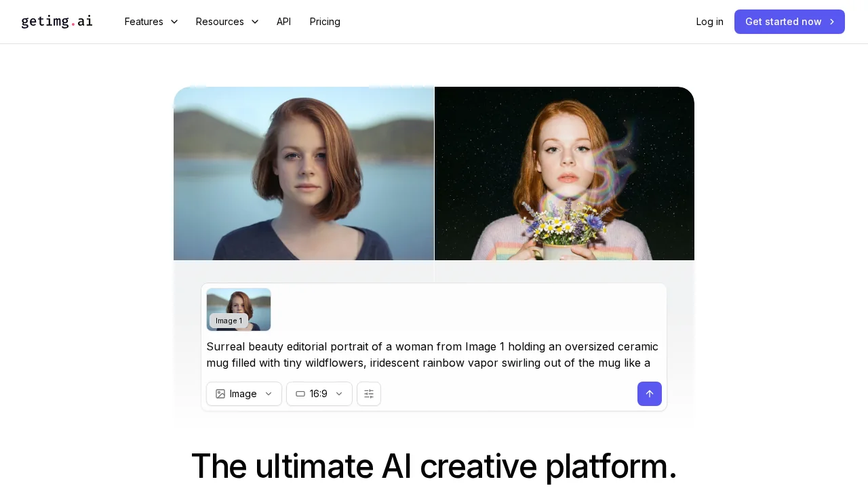Screen dimensions: 868x488
Task: Click the wildflower prompt text field
Action: (433, 354)
